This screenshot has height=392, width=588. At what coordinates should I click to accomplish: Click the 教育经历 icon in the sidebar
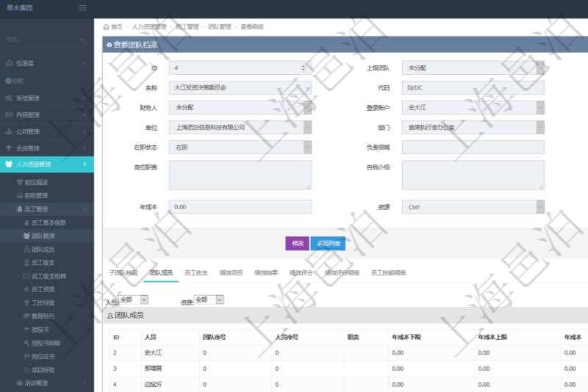coord(26,316)
